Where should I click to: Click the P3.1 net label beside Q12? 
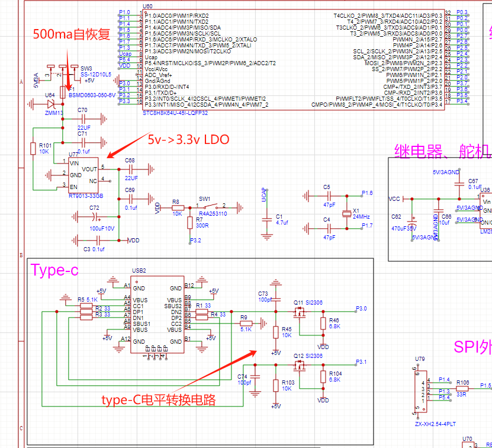(x=361, y=362)
